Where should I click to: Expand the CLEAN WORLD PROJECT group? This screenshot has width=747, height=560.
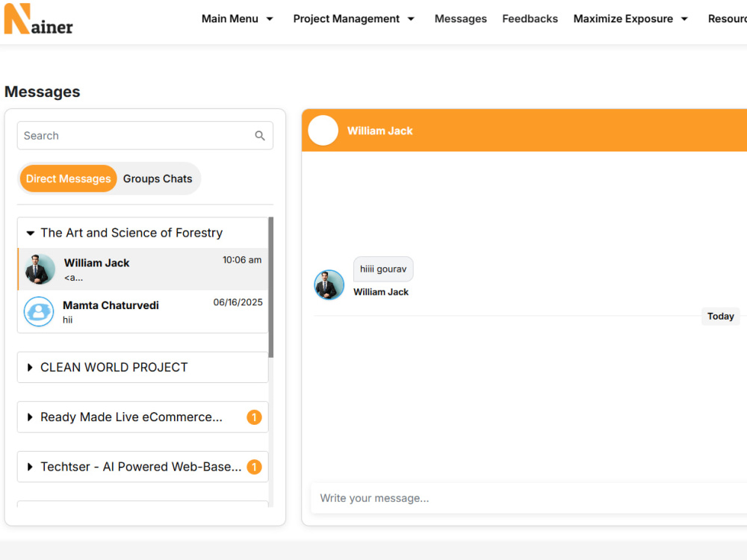pos(143,367)
